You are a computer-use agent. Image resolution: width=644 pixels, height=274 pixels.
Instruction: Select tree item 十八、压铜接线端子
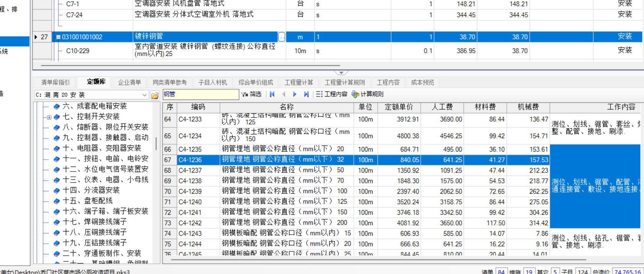94,232
